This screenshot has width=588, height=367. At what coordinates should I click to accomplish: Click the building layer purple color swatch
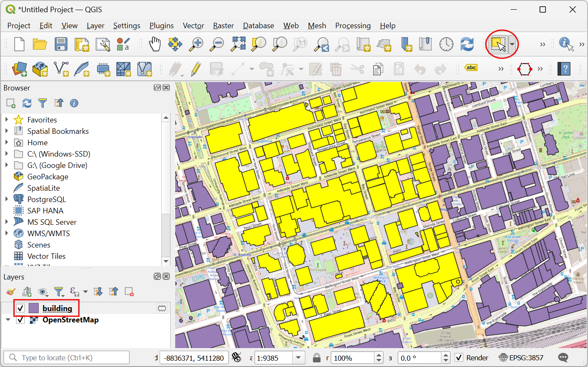coord(34,308)
